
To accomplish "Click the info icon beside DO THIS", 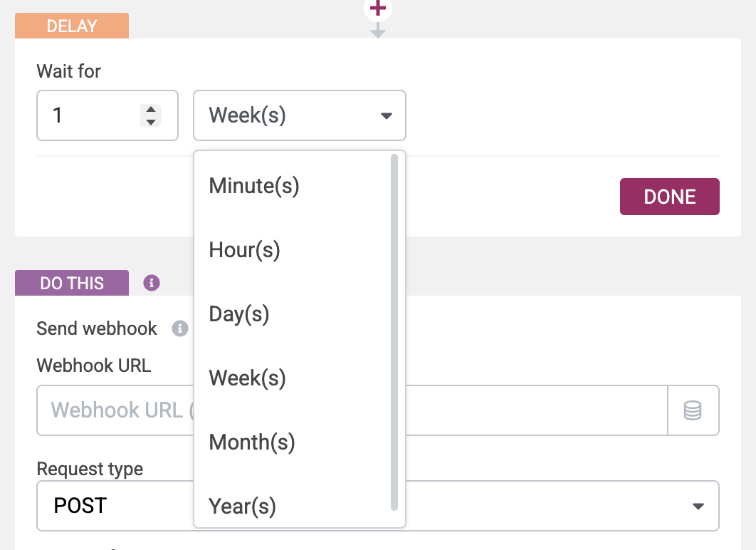I will coord(151,283).
